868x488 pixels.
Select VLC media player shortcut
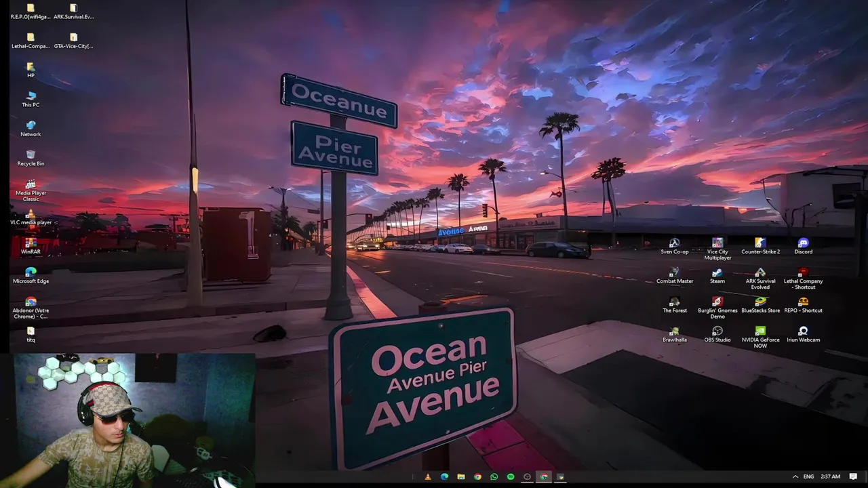click(x=31, y=217)
